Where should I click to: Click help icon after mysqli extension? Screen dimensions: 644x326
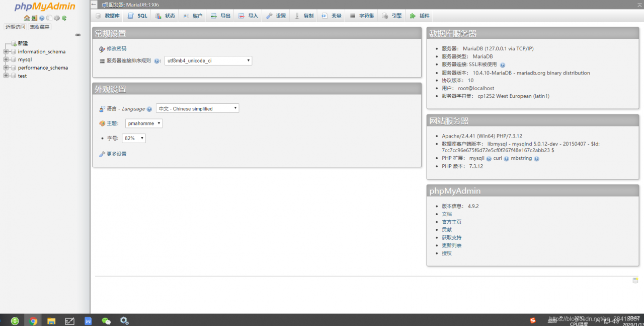click(489, 159)
